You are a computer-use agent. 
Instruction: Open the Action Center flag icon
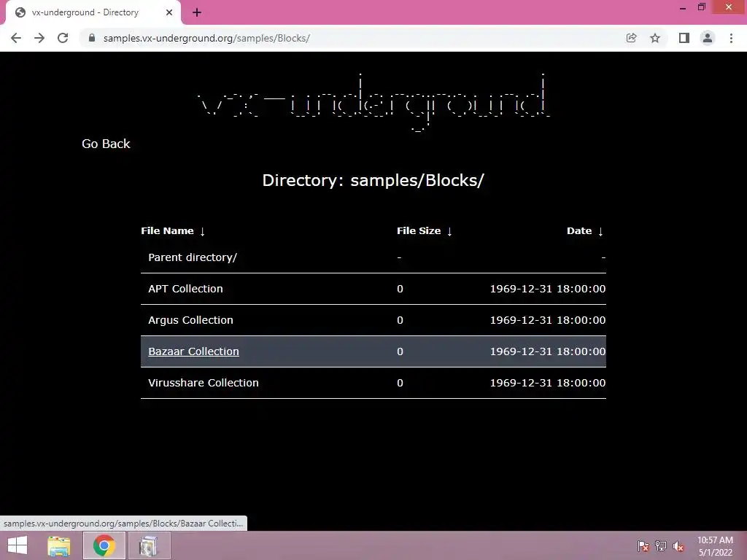[x=643, y=545]
